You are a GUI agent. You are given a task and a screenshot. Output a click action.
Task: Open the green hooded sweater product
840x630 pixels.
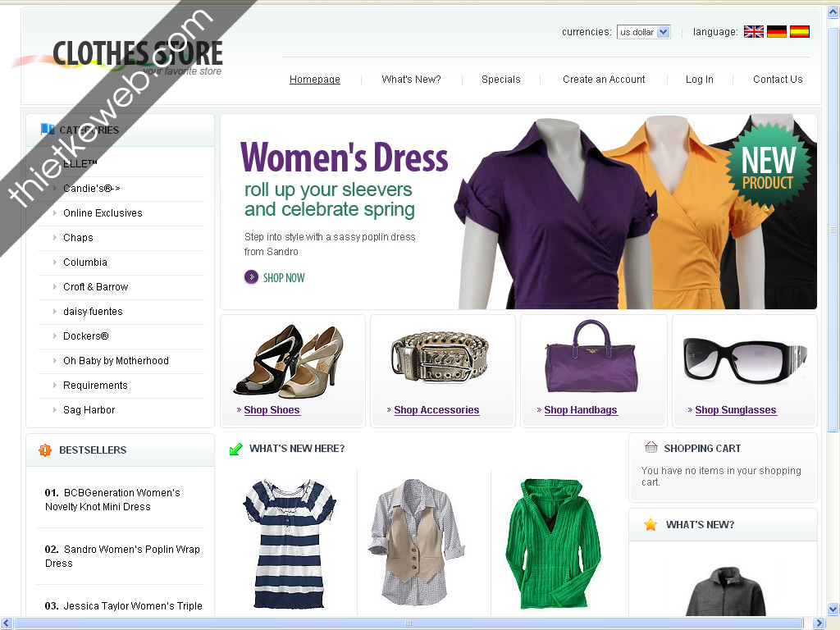[x=553, y=544]
